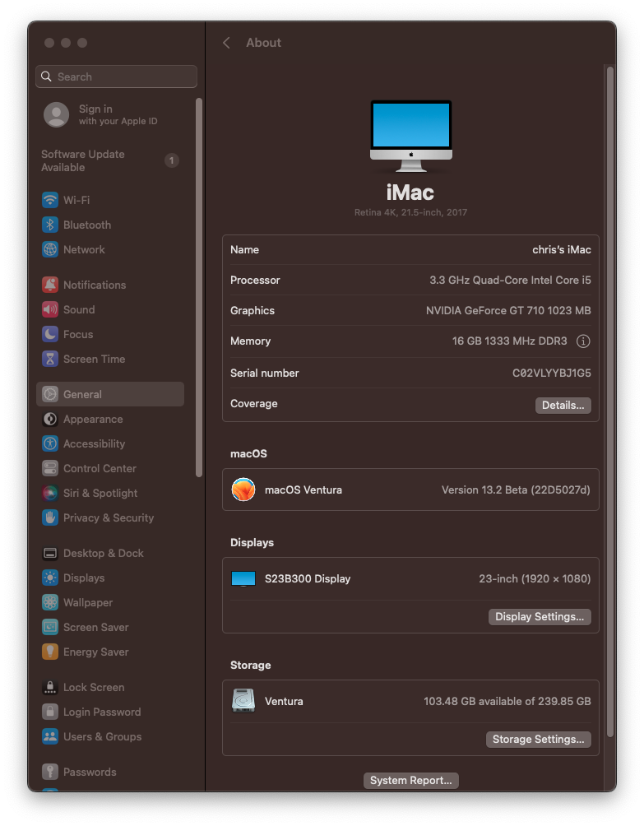The width and height of the screenshot is (644, 826).
Task: Click the Wallpaper flower icon
Action: (x=50, y=603)
